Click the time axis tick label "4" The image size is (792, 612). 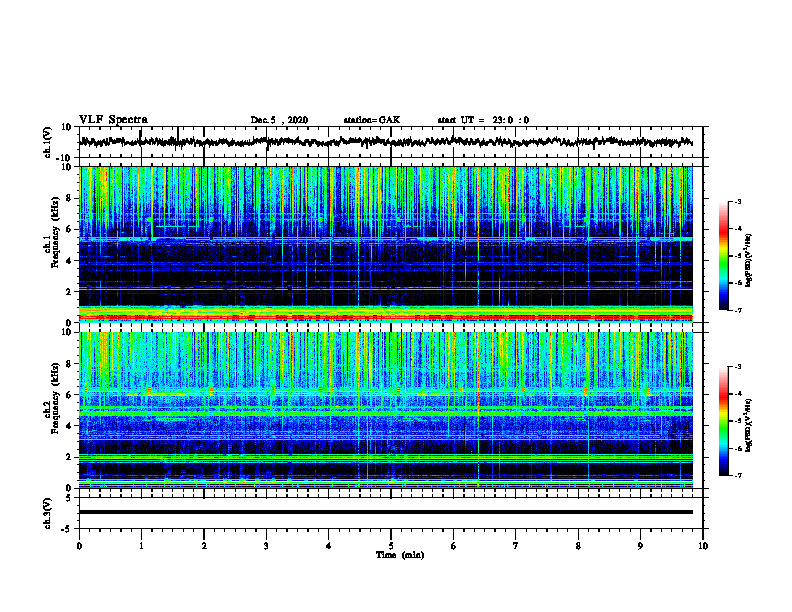(329, 546)
